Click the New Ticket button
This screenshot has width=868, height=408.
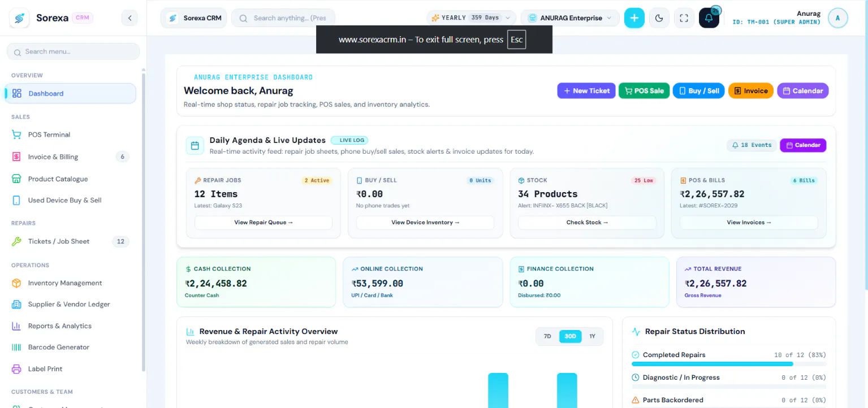click(x=586, y=91)
